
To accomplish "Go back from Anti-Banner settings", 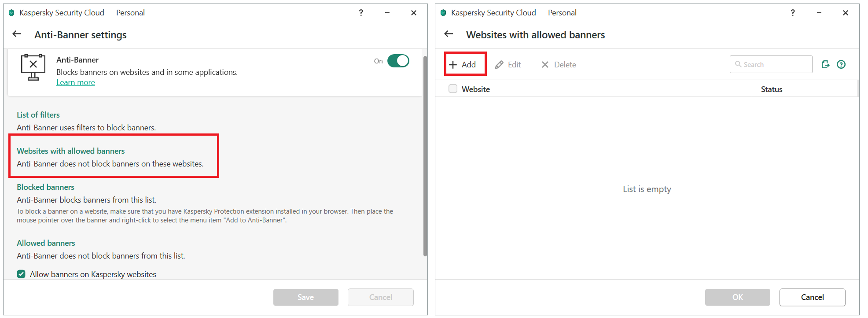I will click(17, 34).
